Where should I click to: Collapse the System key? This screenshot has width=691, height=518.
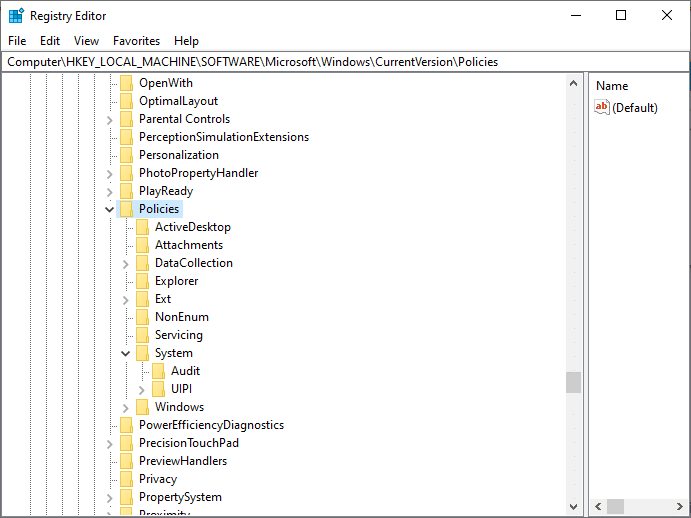(126, 354)
